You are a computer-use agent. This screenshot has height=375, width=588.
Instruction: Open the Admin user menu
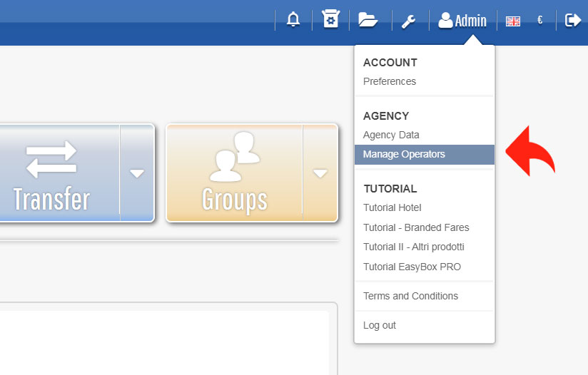462,21
